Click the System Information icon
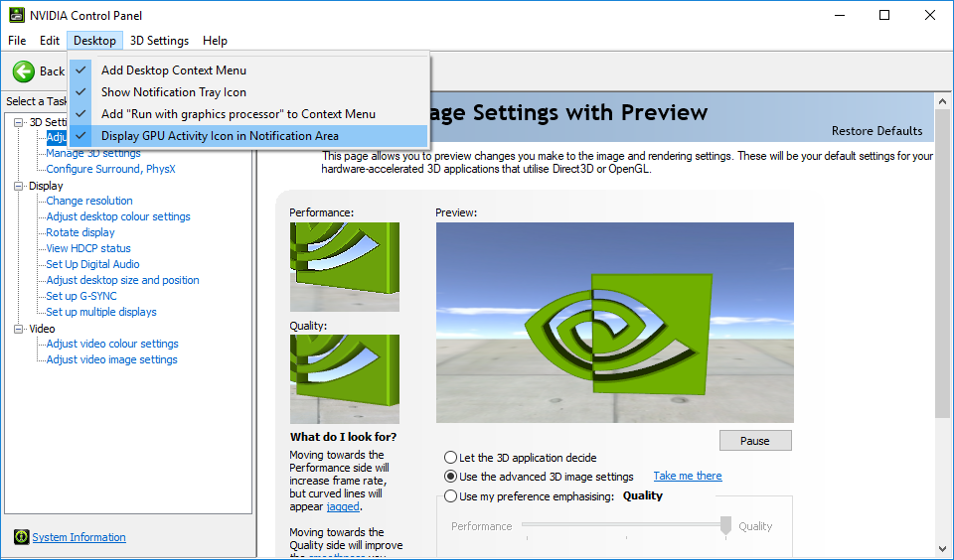Viewport: 954px width, 560px height. (x=21, y=537)
